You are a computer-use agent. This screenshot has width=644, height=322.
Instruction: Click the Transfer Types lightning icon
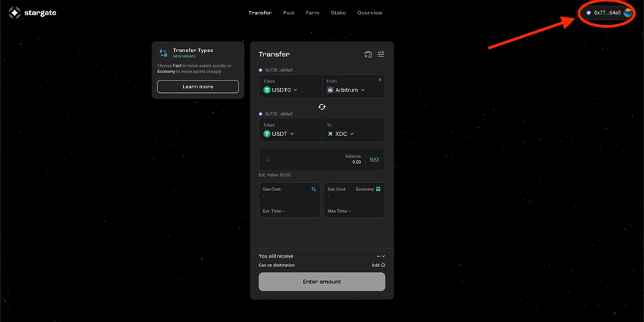pyautogui.click(x=163, y=53)
